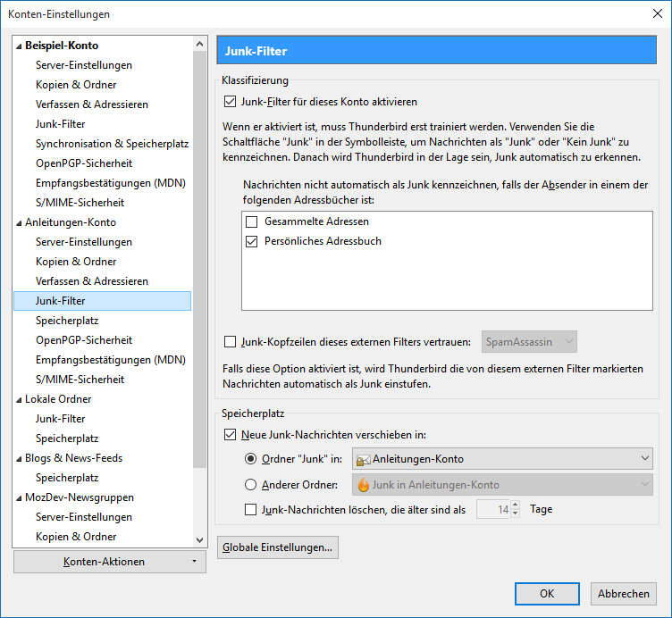Decrease the days value with the spinner down arrow
This screenshot has height=618, width=672.
pyautogui.click(x=515, y=514)
